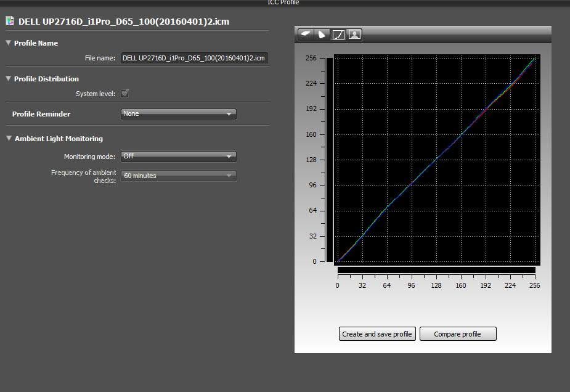Click the 64 mark on the vertical axis
Image resolution: width=570 pixels, height=392 pixels.
(x=312, y=211)
